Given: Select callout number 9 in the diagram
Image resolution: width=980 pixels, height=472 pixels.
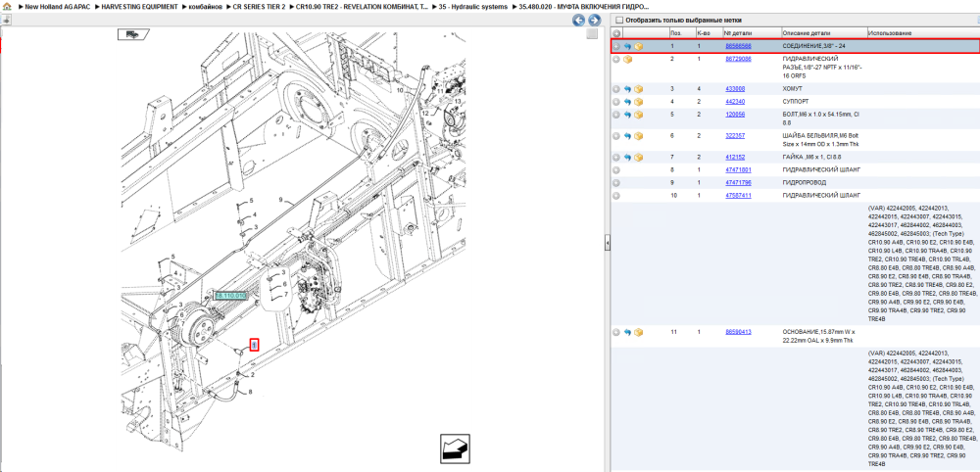Looking at the screenshot, I should coord(281,201).
